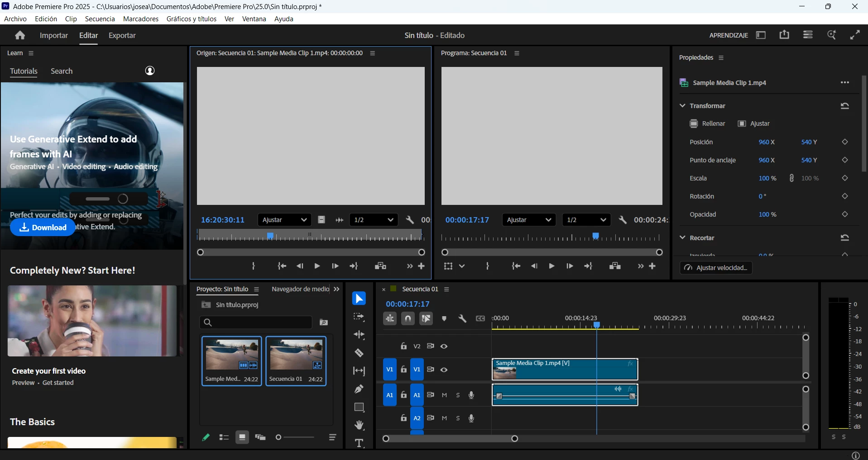This screenshot has width=868, height=460.
Task: Open Program monitor Ajustar zoom dropdown
Action: pos(529,220)
